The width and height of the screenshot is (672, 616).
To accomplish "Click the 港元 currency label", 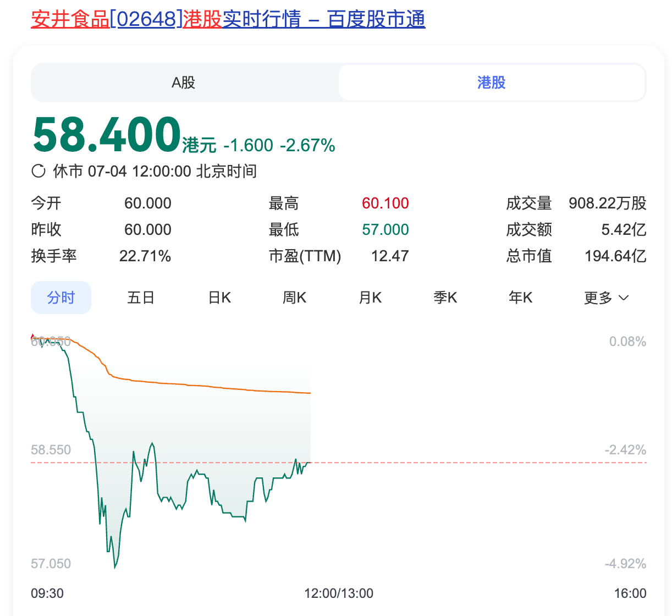I will coord(200,145).
